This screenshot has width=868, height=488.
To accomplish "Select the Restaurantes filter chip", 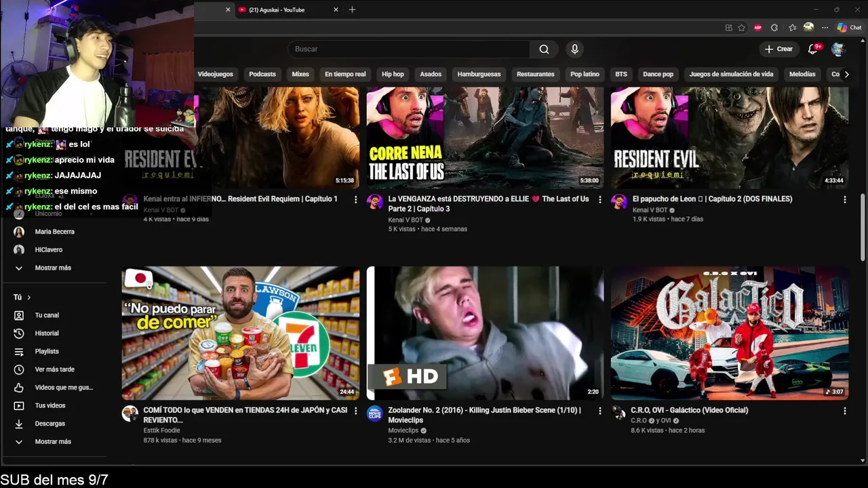I will pyautogui.click(x=536, y=74).
